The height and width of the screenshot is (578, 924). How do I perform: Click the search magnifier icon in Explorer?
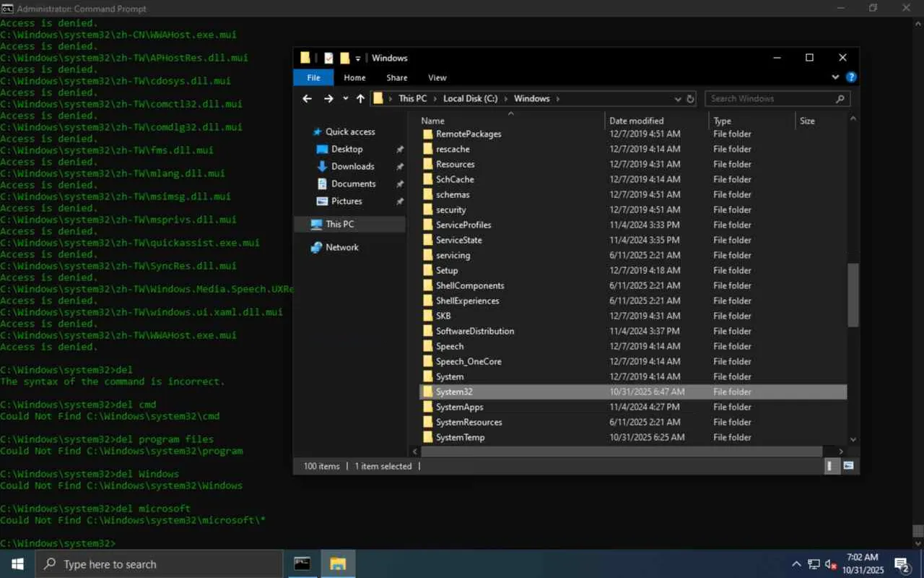pyautogui.click(x=840, y=99)
